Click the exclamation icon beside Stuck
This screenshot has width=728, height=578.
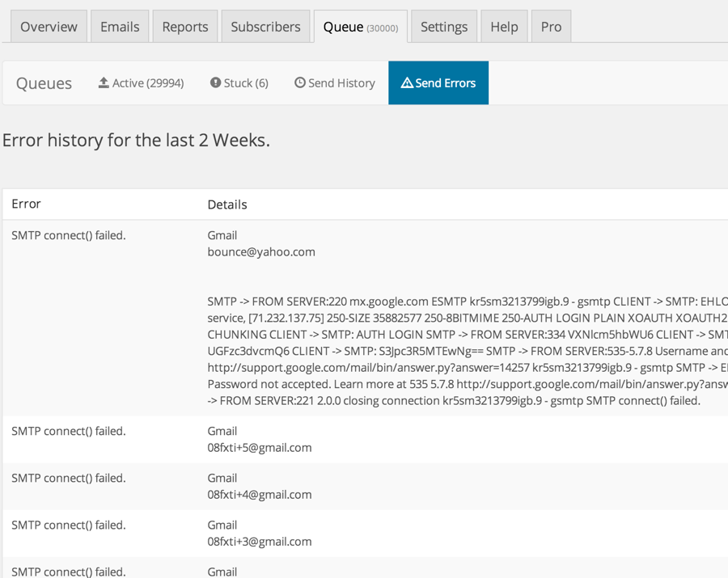point(215,82)
